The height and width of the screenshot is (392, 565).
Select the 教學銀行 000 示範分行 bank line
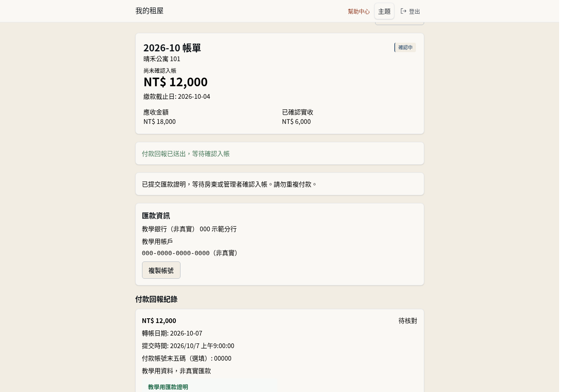(189, 229)
